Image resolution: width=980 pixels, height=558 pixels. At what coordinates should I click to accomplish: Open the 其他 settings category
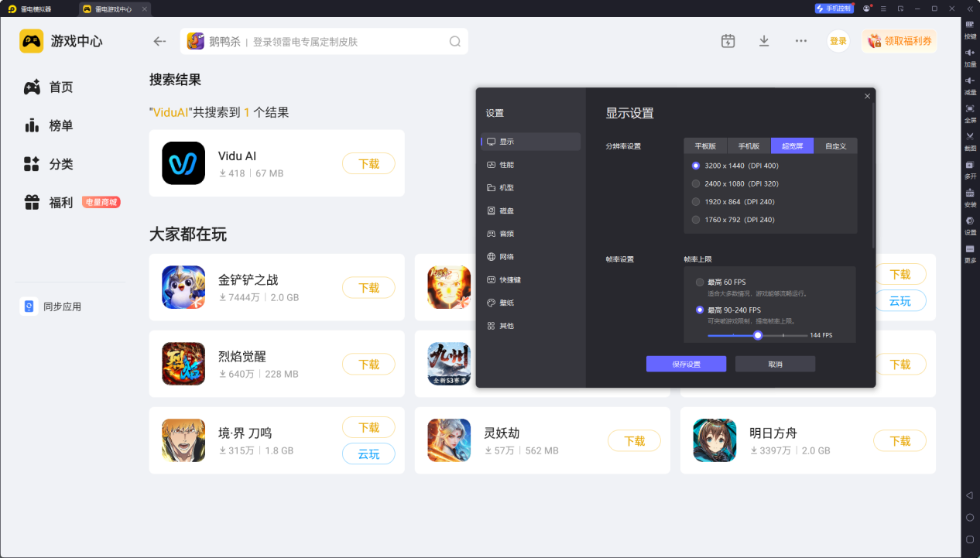point(531,326)
